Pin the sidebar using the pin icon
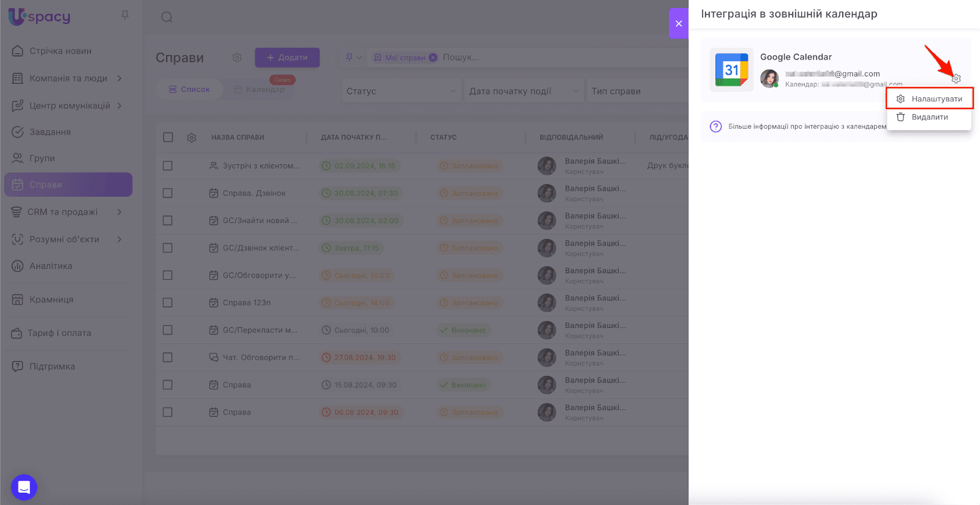This screenshot has width=980, height=505. (125, 15)
